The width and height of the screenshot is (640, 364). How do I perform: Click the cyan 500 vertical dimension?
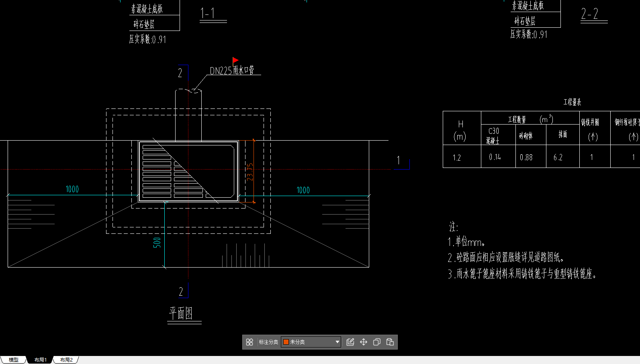click(157, 242)
